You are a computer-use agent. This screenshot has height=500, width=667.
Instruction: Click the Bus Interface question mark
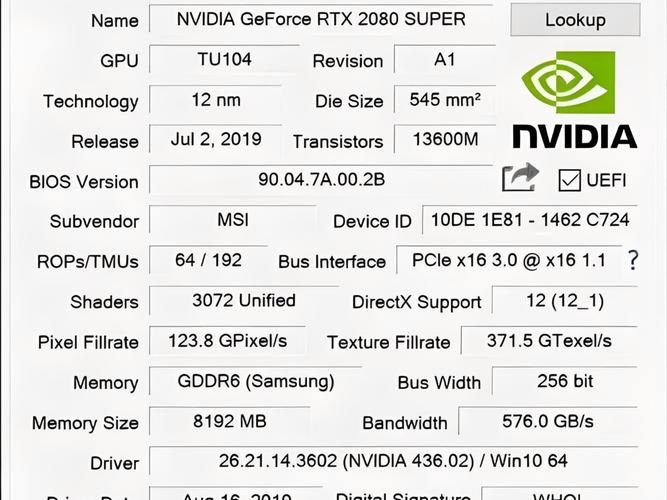(x=633, y=260)
